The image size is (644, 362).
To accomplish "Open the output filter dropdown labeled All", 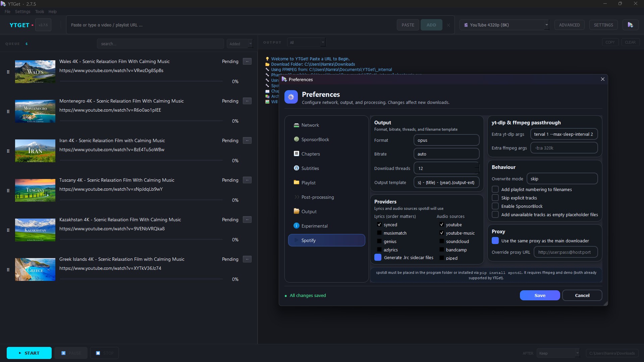I will [306, 42].
